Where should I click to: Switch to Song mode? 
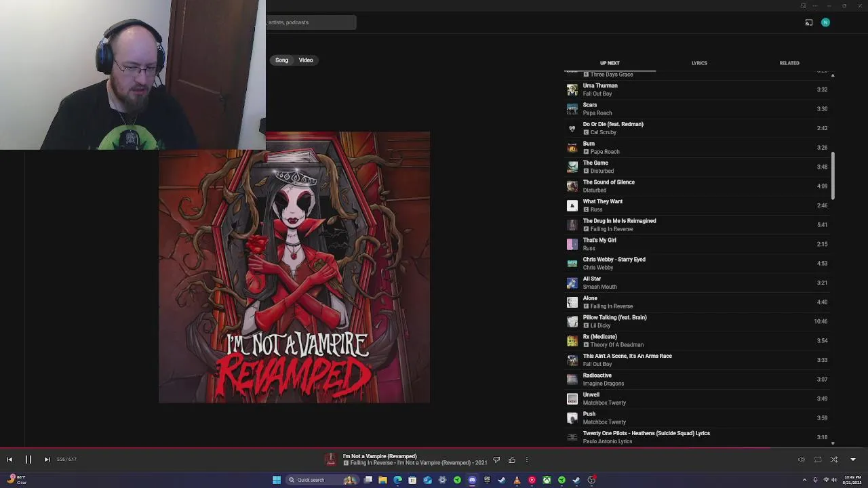click(x=281, y=60)
